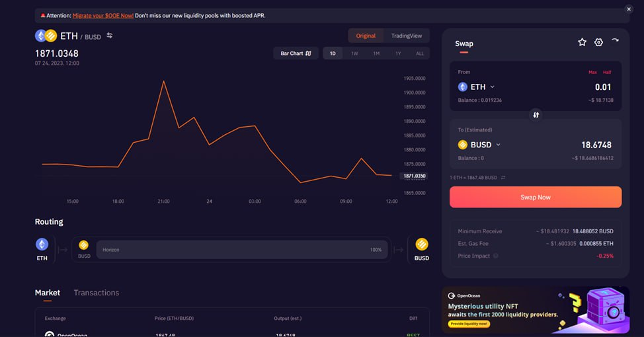Click Provide liquidity now button on NFT banner

[469, 324]
